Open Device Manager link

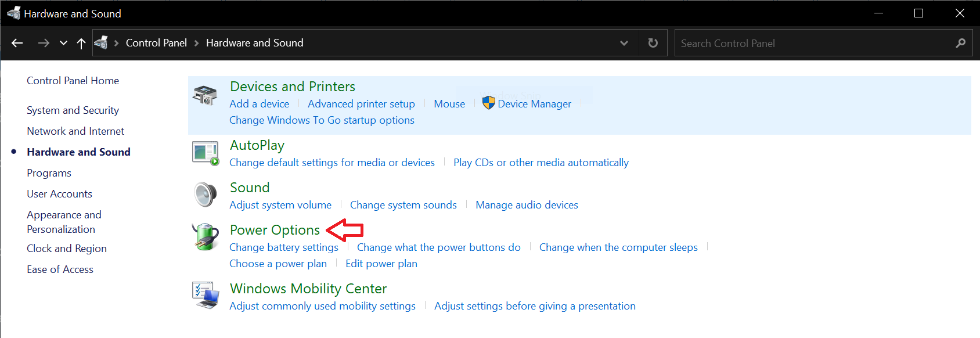click(x=534, y=104)
